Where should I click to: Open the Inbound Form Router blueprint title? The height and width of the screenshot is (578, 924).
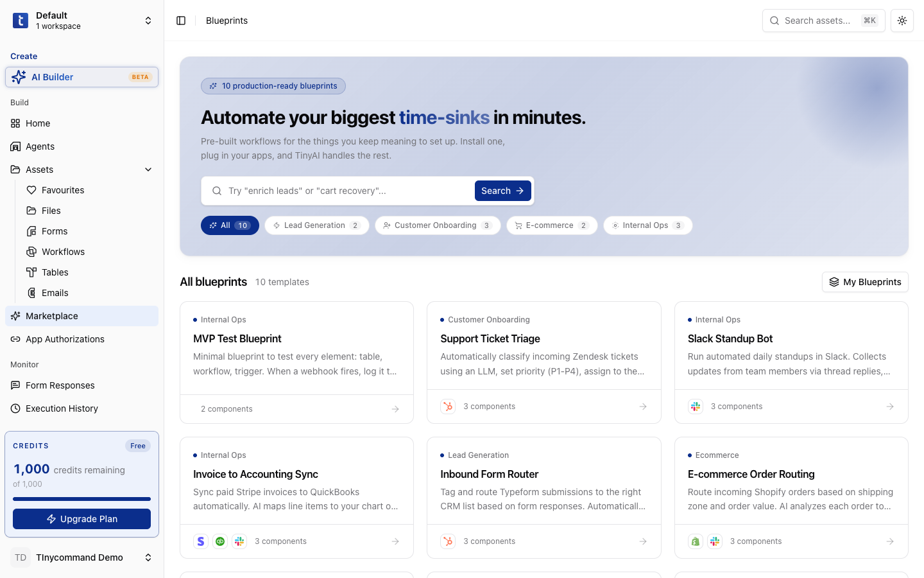490,474
